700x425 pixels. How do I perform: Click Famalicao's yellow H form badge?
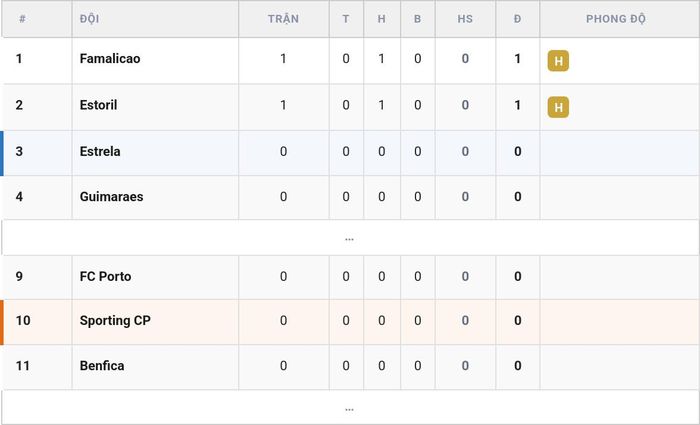pos(558,61)
